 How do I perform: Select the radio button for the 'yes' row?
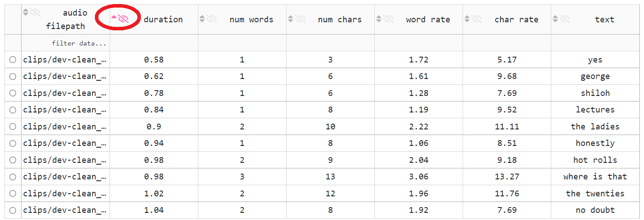click(12, 60)
